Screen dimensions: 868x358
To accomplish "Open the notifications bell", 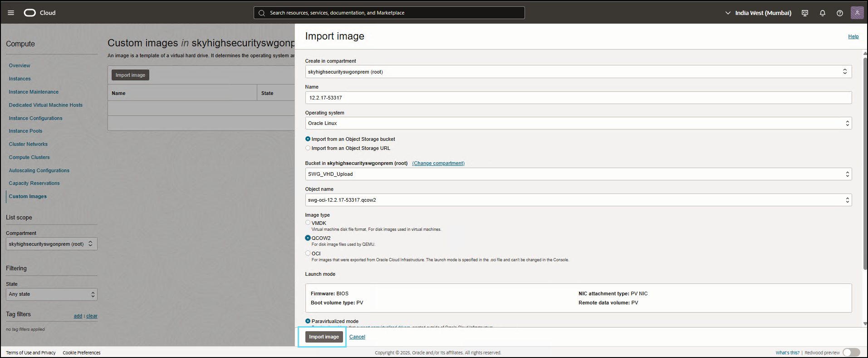I will tap(822, 13).
